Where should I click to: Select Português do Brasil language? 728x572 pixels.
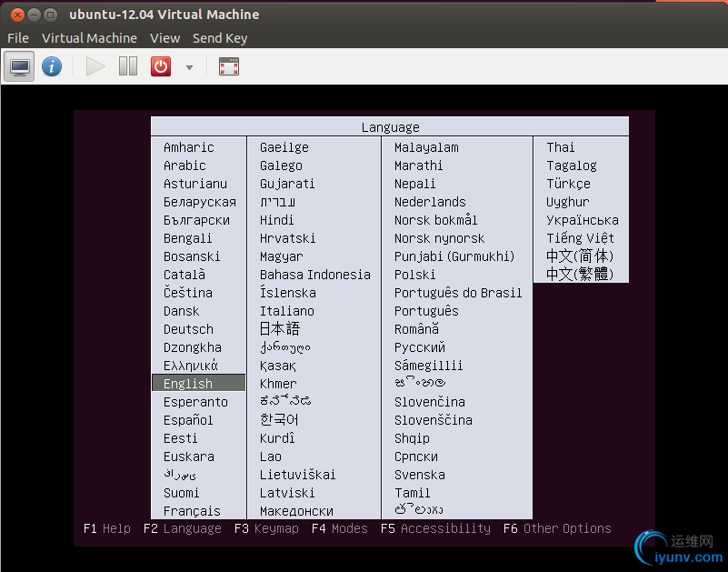coord(458,293)
